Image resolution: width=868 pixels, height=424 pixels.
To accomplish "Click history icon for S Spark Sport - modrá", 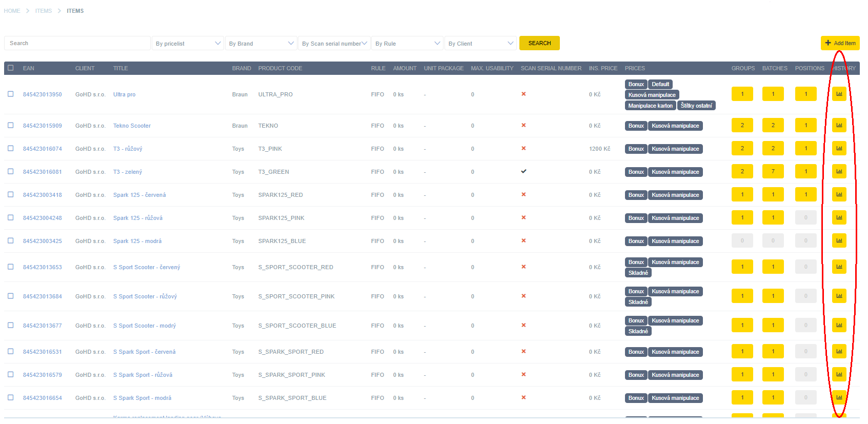I will [x=839, y=398].
